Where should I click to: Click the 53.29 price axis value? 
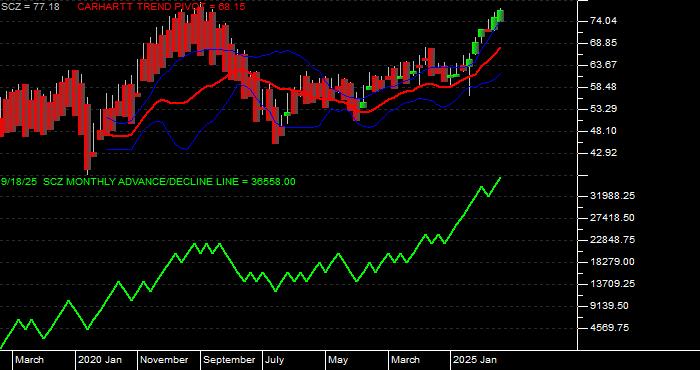[603, 108]
